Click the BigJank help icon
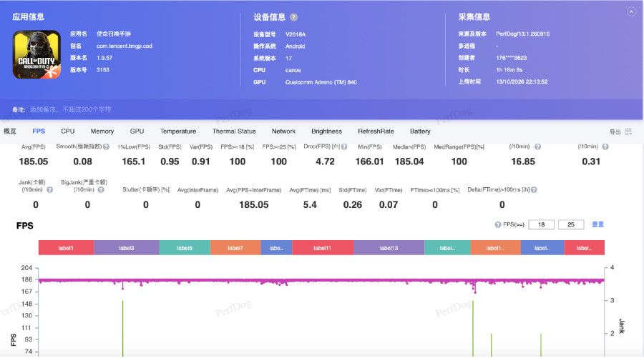This screenshot has width=644, height=358. 101,190
